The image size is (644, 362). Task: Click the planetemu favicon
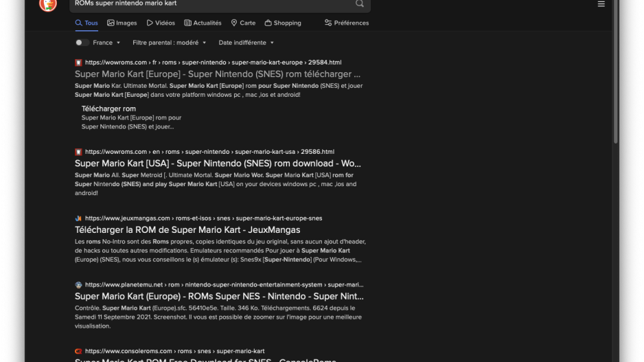(x=78, y=285)
